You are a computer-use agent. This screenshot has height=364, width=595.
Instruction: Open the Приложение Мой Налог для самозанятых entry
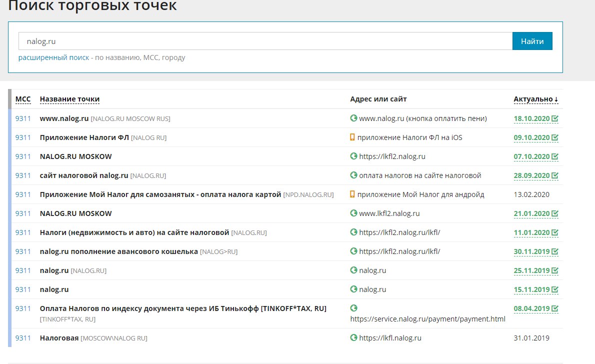[x=160, y=194]
